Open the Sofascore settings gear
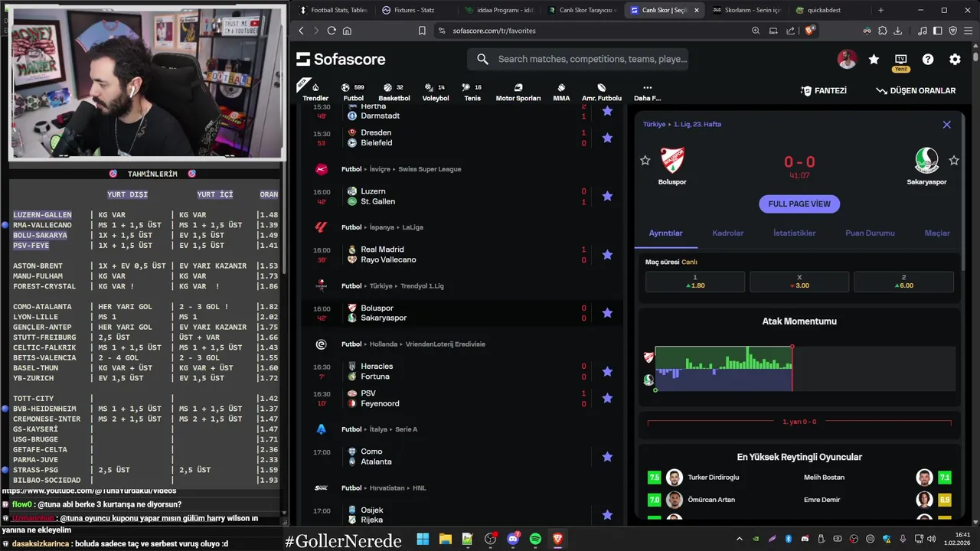Screen dimensions: 980x551 tap(955, 59)
